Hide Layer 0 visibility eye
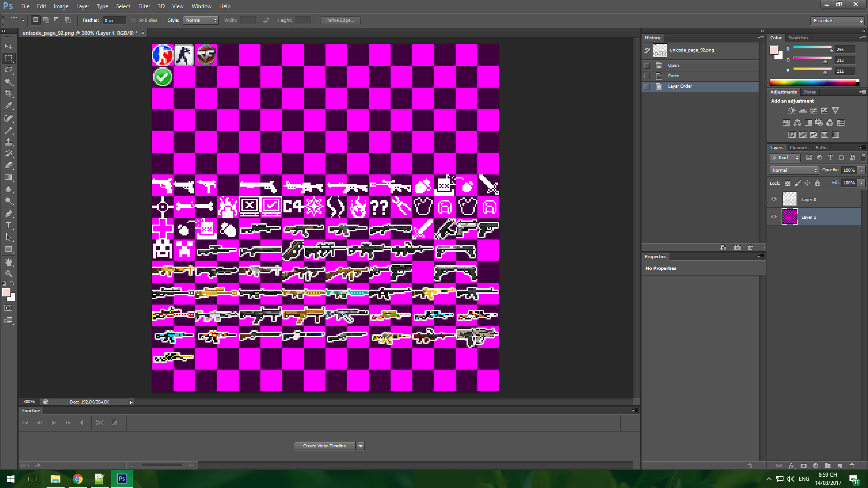 (x=774, y=199)
